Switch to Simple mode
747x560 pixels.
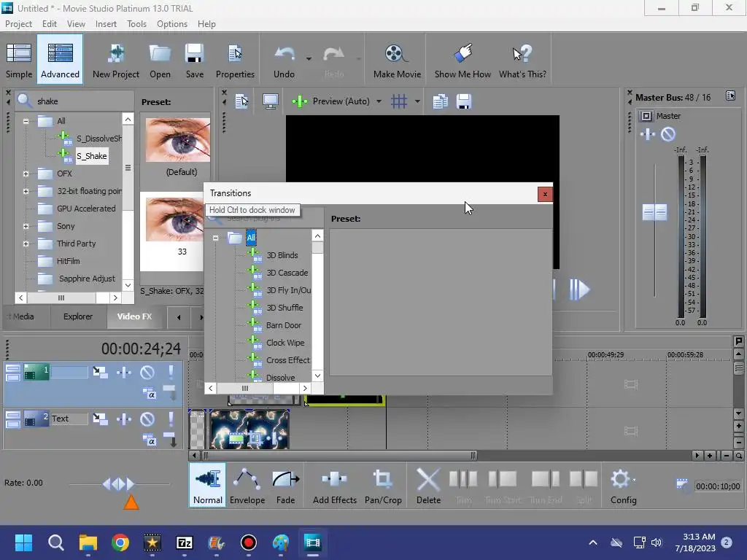[19, 61]
